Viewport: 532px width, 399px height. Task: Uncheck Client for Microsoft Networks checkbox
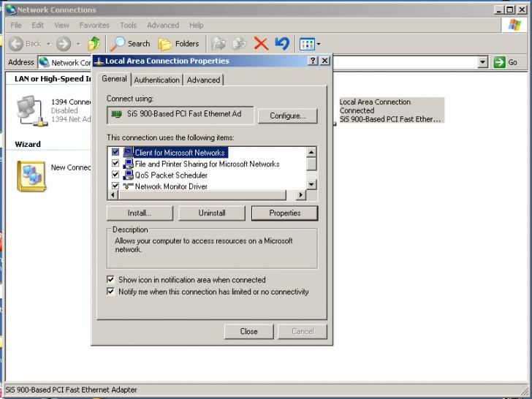[115, 152]
